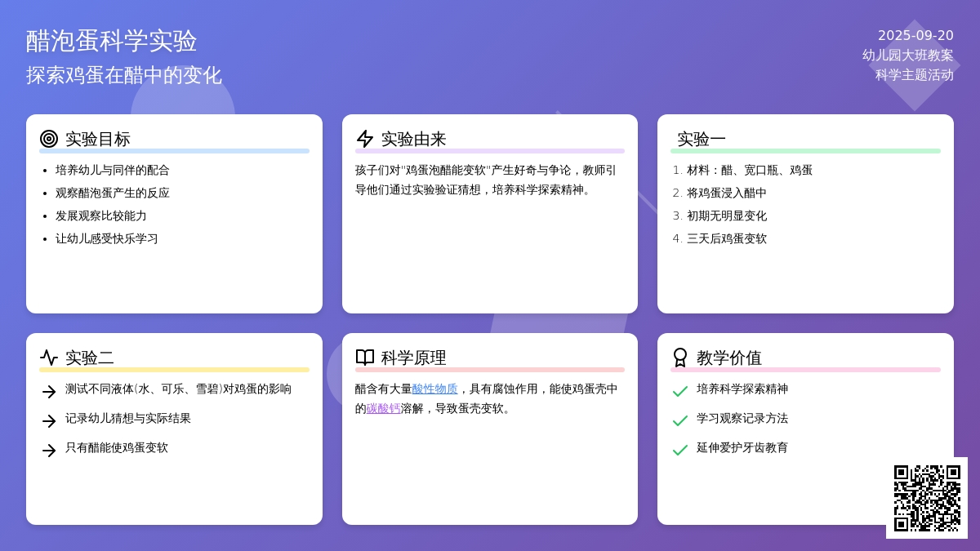Click the date 2025-09-20 in header
The image size is (980, 551).
click(915, 36)
